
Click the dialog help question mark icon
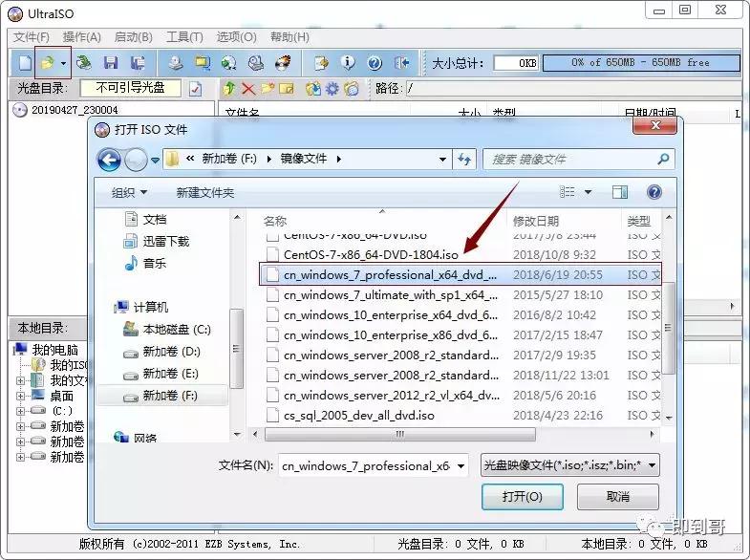(654, 192)
